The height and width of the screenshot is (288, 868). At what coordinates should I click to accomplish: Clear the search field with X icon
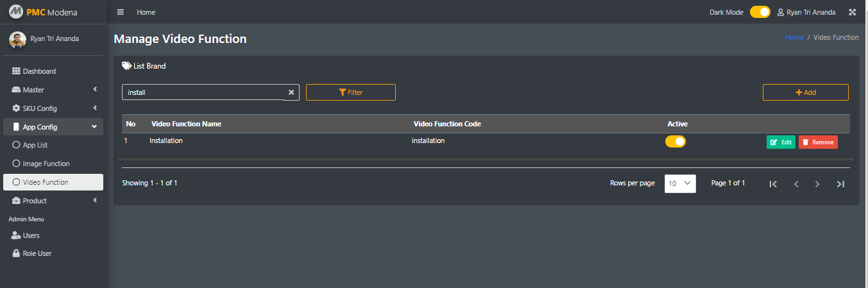coord(291,92)
